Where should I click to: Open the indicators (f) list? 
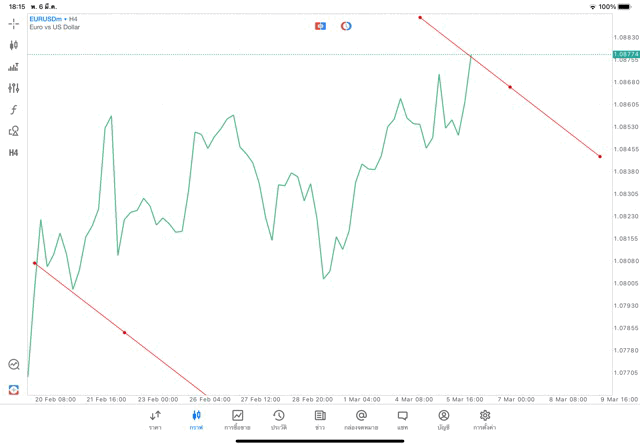(13, 110)
